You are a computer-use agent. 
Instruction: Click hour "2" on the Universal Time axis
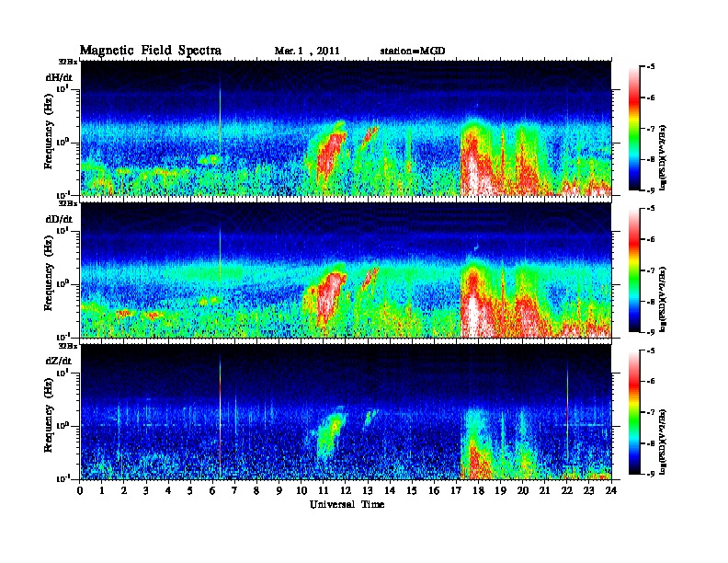[x=124, y=490]
